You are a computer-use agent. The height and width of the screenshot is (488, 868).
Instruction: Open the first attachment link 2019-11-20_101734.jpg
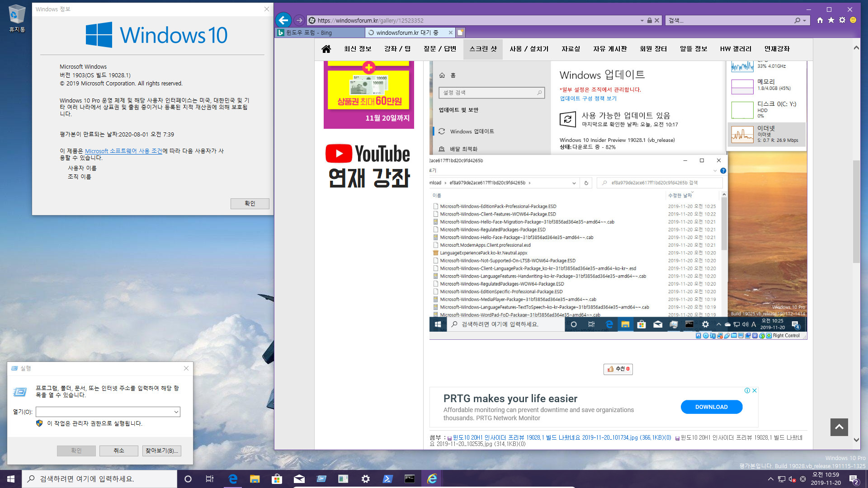[561, 437]
